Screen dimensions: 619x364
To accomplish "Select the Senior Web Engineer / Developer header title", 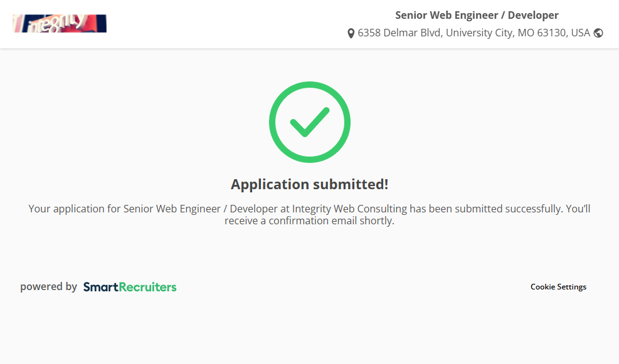I will click(x=477, y=15).
